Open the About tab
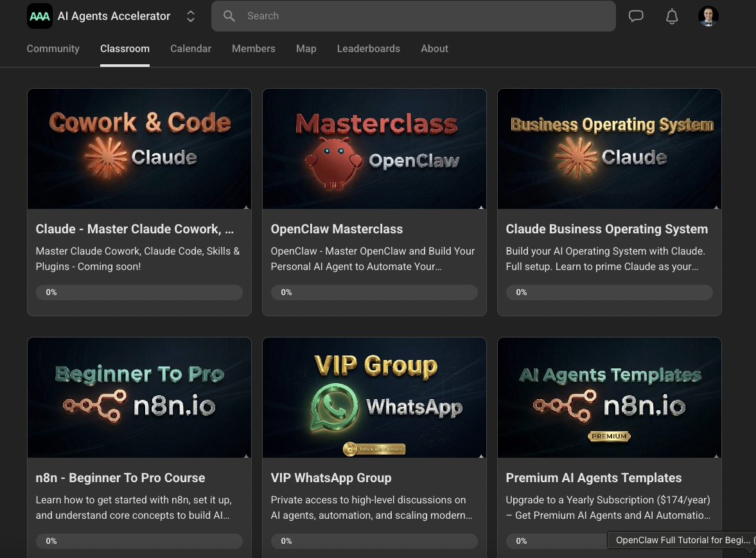Viewport: 756px width, 558px height. 434,49
